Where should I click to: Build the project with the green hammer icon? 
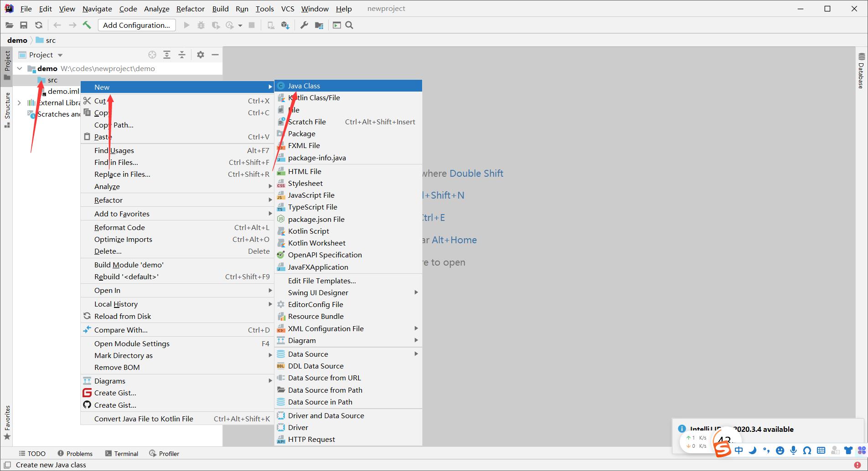point(87,25)
